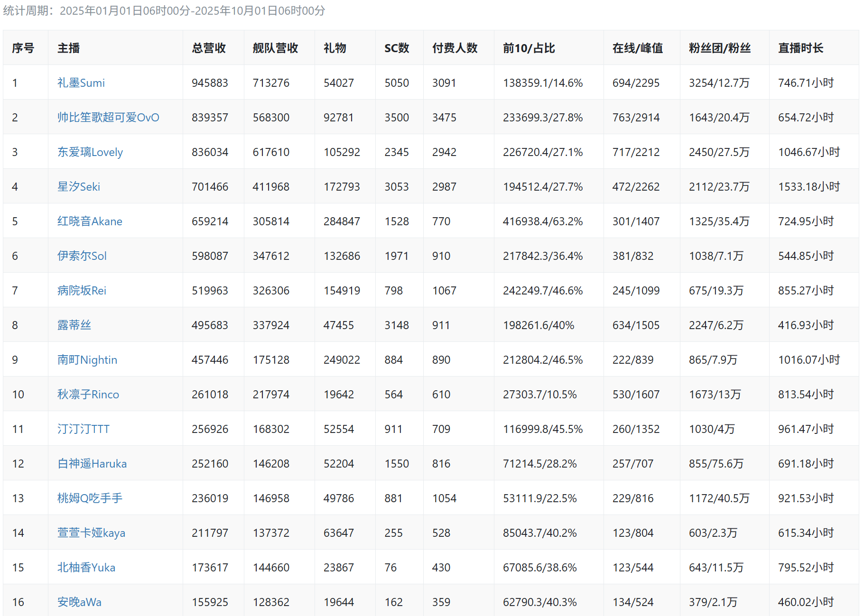Select the 直播时长 column header
The height and width of the screenshot is (616, 864).
tap(800, 48)
